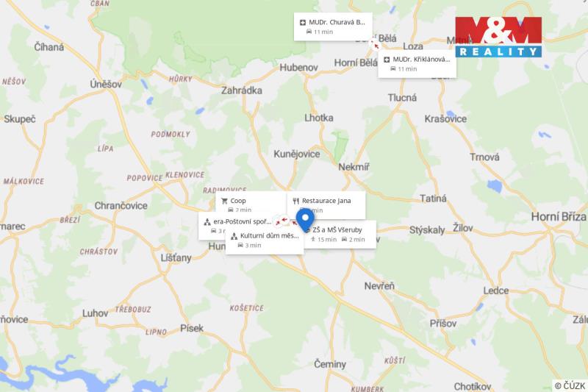
Task: Click the Kunějovice village label
Action: tap(297, 154)
